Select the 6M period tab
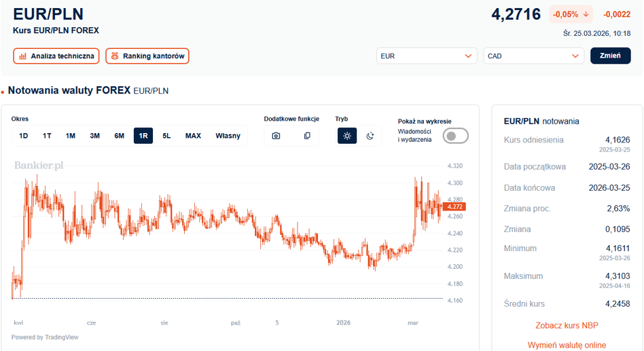 (119, 136)
